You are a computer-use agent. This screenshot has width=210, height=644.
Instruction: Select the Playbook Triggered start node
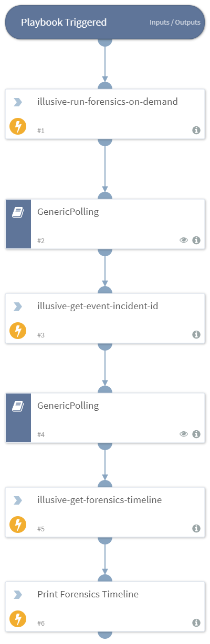click(x=105, y=23)
